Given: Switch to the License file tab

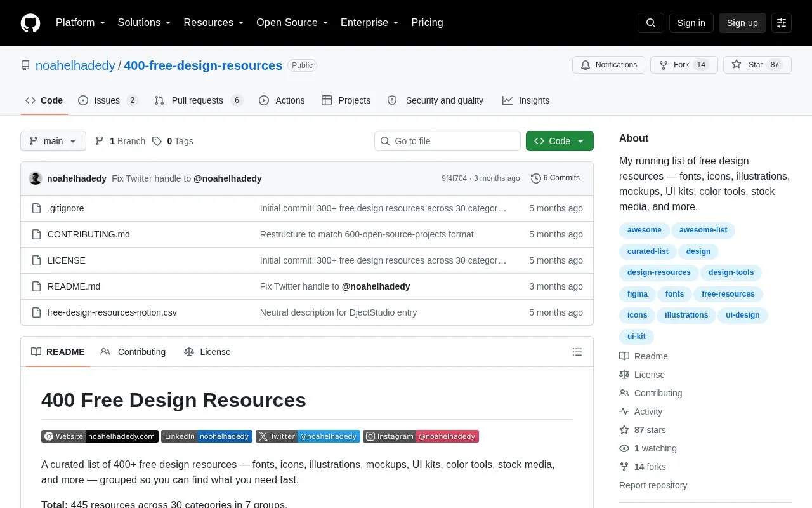Looking at the screenshot, I should coord(207,352).
